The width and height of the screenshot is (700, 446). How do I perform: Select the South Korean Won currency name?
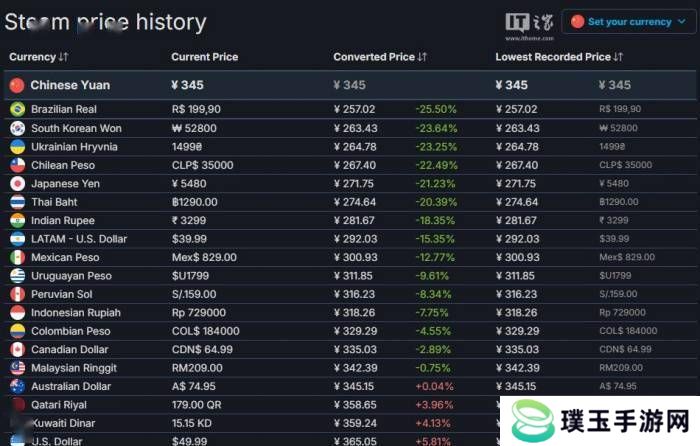[76, 128]
